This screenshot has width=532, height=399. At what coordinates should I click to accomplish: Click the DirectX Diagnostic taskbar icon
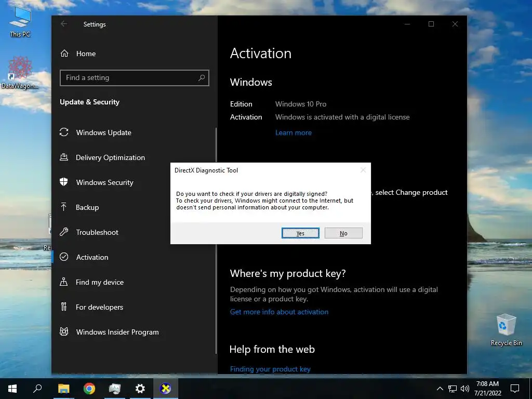pyautogui.click(x=166, y=389)
